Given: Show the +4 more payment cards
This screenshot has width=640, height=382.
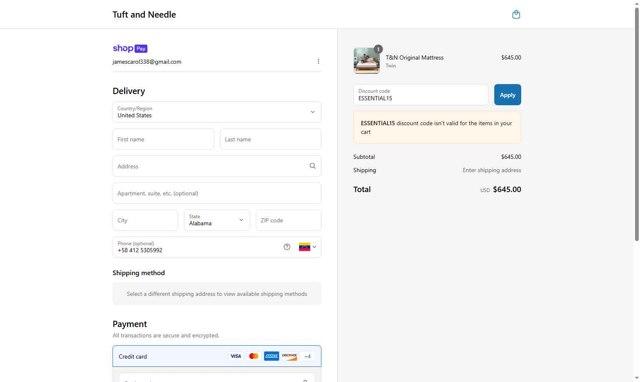Looking at the screenshot, I should click(x=307, y=356).
